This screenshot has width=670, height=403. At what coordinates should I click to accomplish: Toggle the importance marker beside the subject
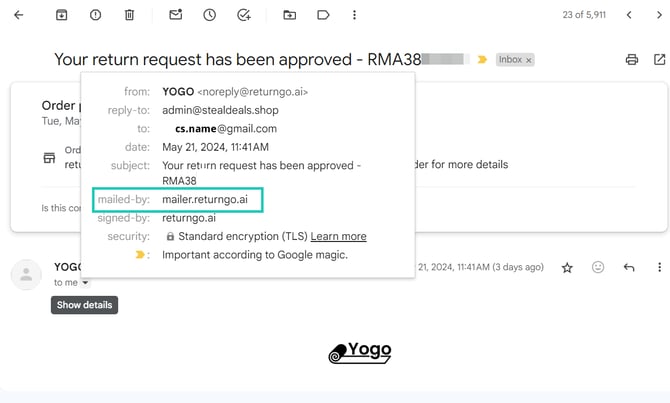483,60
